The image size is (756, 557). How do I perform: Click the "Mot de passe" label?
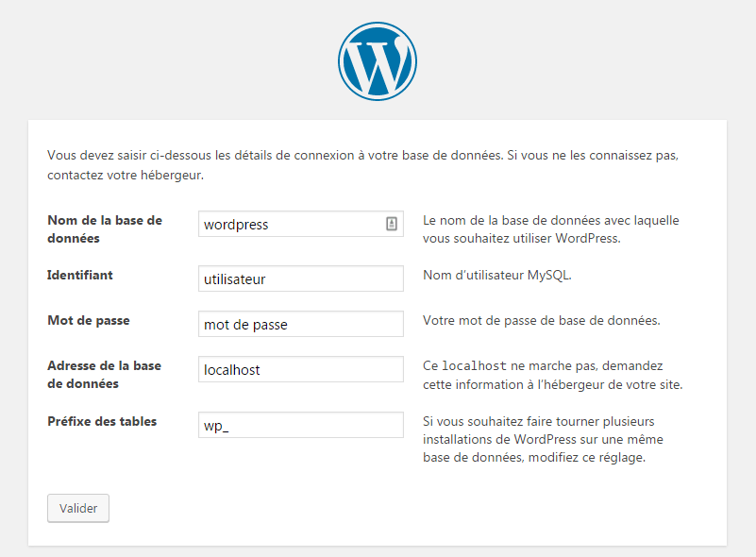coord(89,321)
